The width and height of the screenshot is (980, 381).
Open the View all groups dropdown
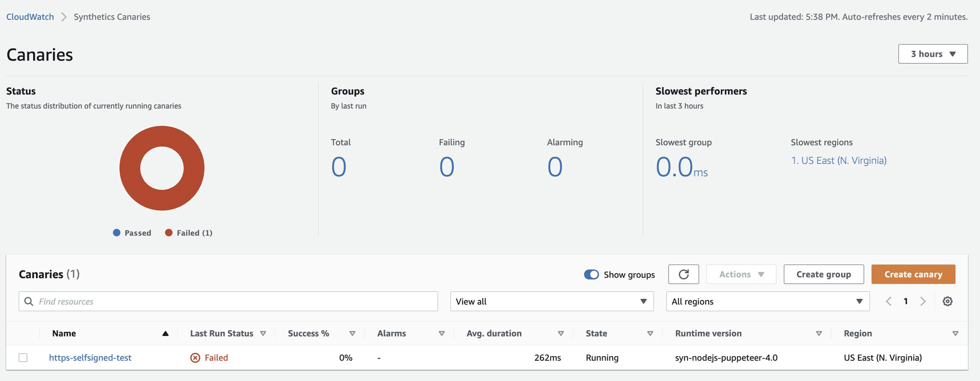tap(552, 301)
